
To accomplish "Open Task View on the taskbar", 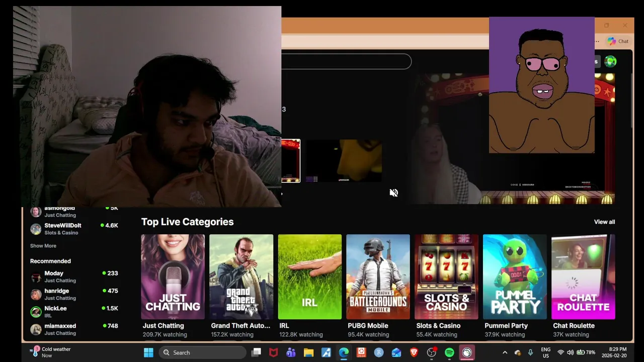I will click(x=256, y=352).
